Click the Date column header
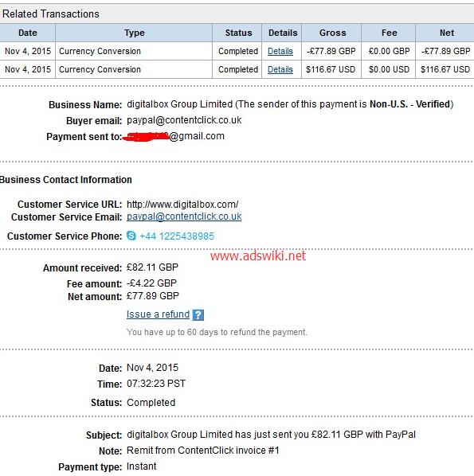This screenshot has height=476, width=474. 28,33
